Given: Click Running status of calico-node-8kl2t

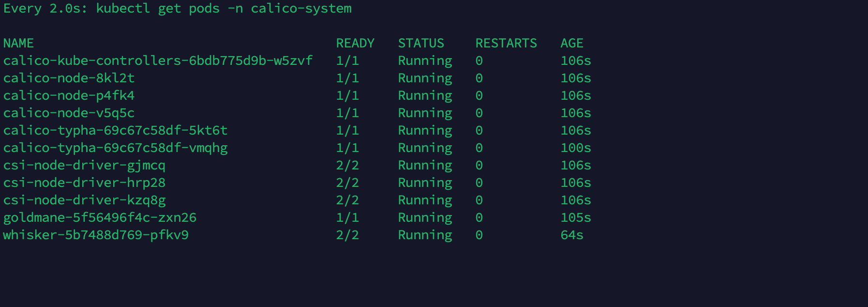Looking at the screenshot, I should pyautogui.click(x=425, y=78).
